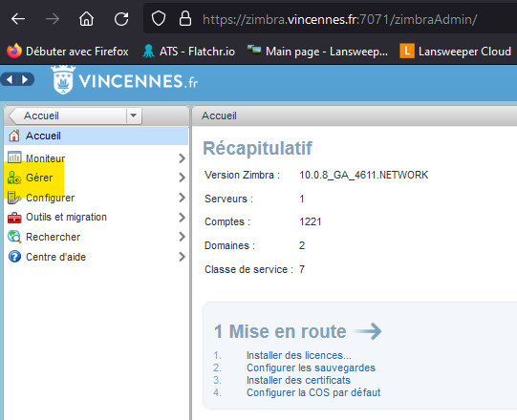Reload the page with the browser refresh icon
Screen dimensions: 517x420
coord(121,19)
